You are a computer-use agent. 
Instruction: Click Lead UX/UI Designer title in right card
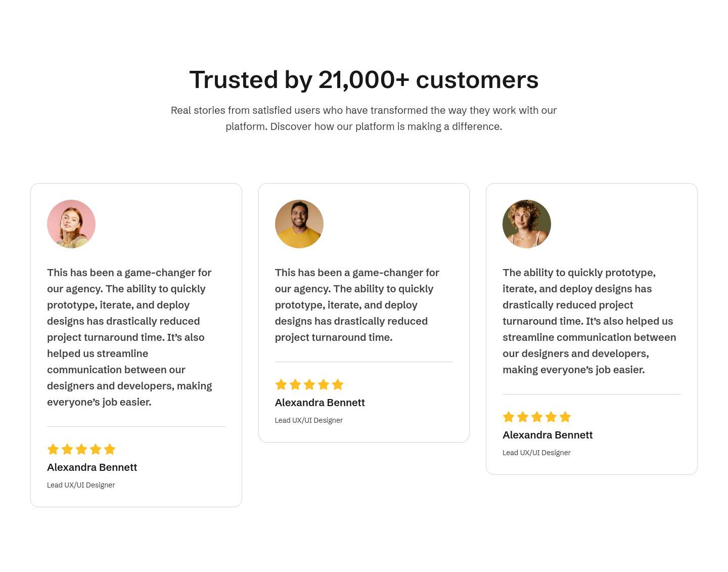[x=536, y=453]
